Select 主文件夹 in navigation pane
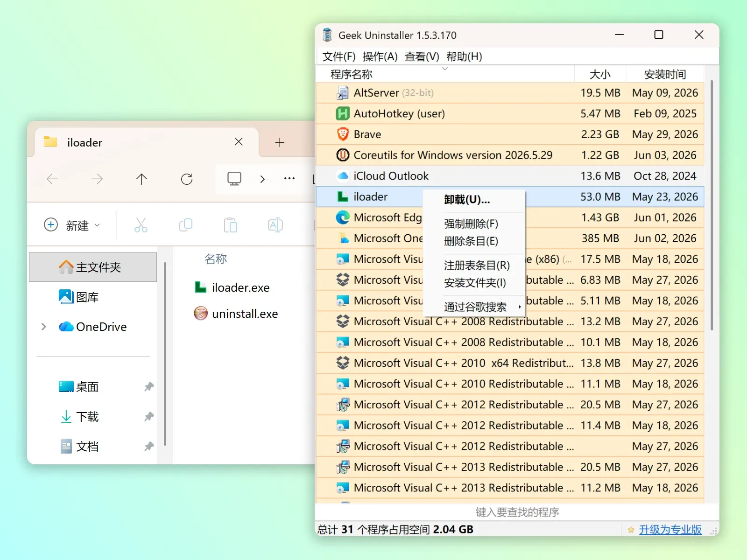The width and height of the screenshot is (747, 560). [x=93, y=267]
